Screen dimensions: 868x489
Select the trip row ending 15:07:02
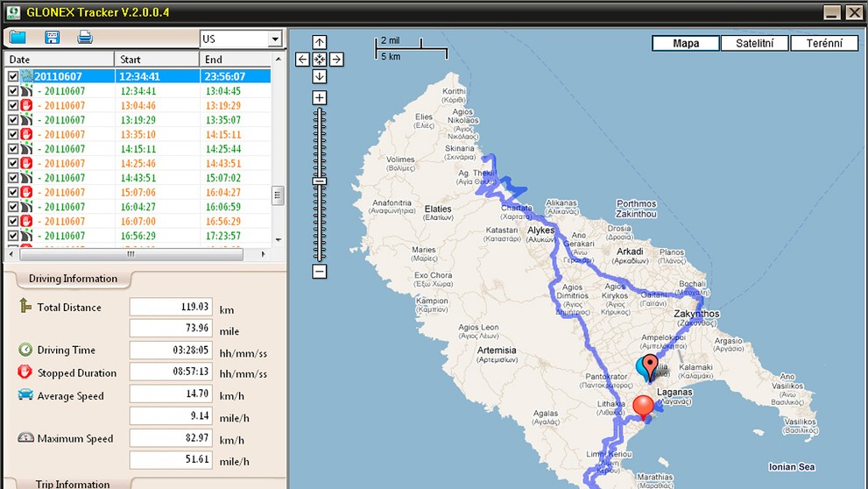click(138, 177)
